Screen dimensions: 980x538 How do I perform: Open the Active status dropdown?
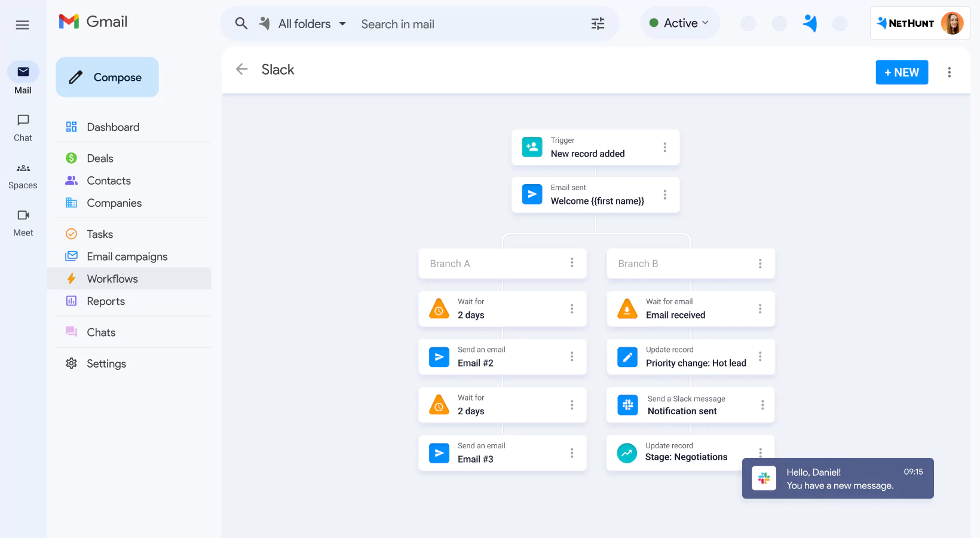tap(680, 22)
